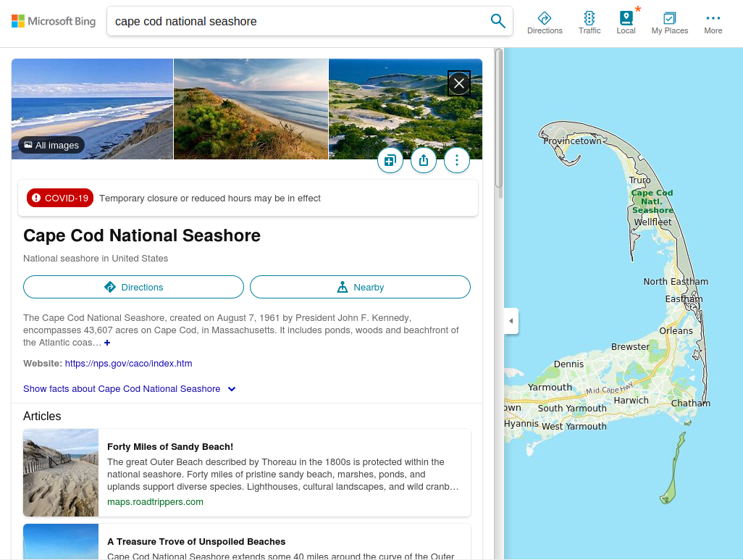
Task: Collapse the side panel with arrow tab
Action: pos(511,321)
